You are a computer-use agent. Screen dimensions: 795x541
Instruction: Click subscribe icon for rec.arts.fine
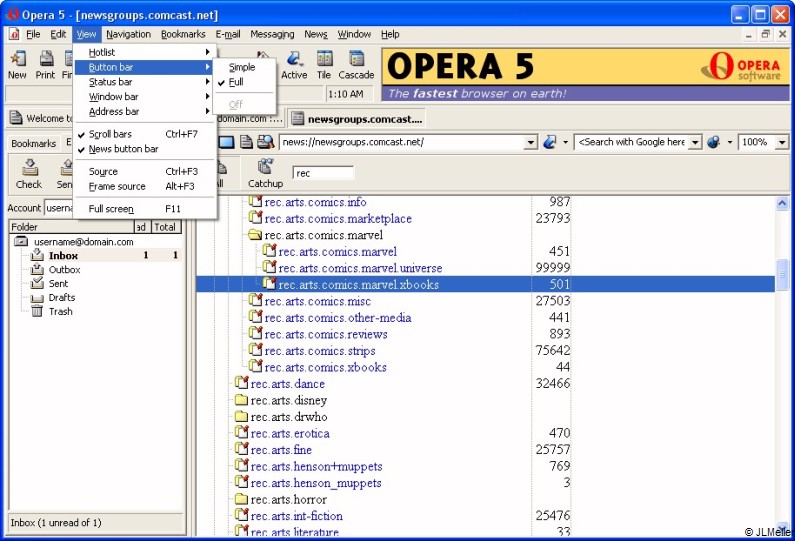242,449
